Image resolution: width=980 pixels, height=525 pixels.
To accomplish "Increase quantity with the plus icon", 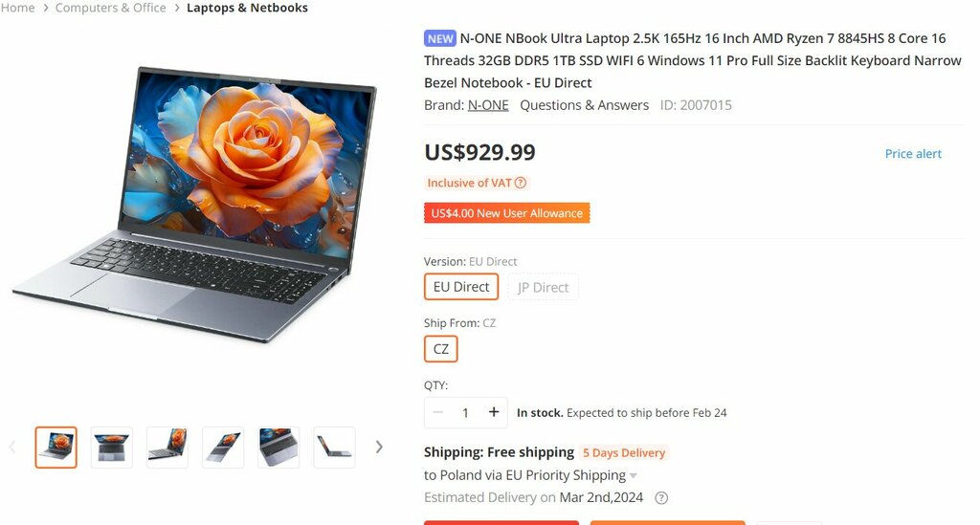I will (x=494, y=412).
